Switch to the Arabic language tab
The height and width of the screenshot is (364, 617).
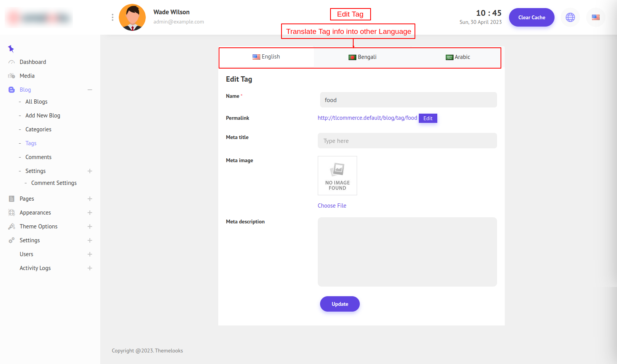coord(458,57)
